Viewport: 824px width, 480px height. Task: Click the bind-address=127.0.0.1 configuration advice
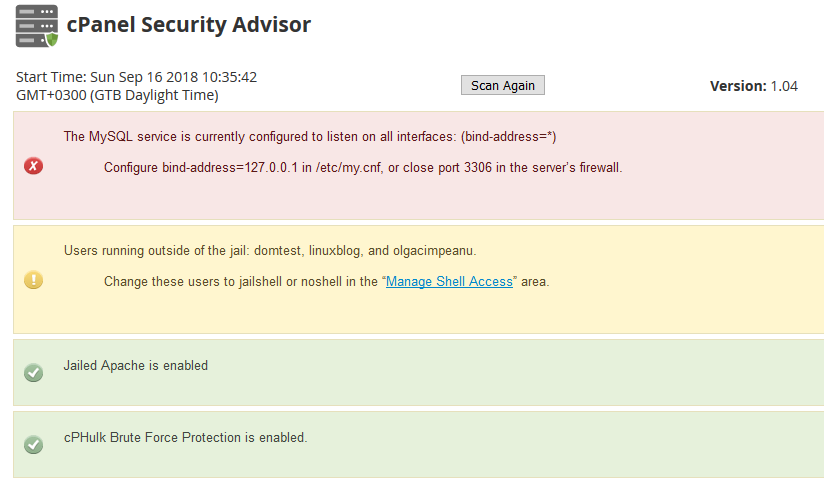click(x=363, y=168)
